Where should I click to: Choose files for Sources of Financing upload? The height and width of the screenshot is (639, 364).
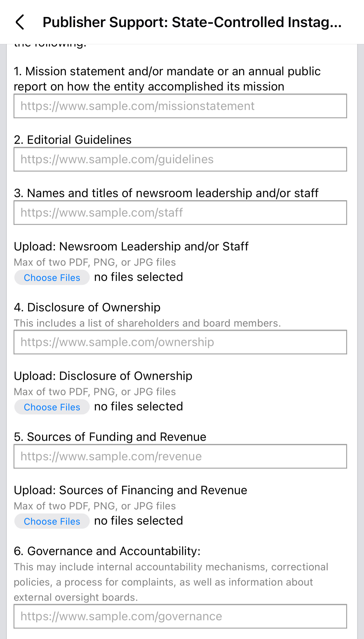52,521
